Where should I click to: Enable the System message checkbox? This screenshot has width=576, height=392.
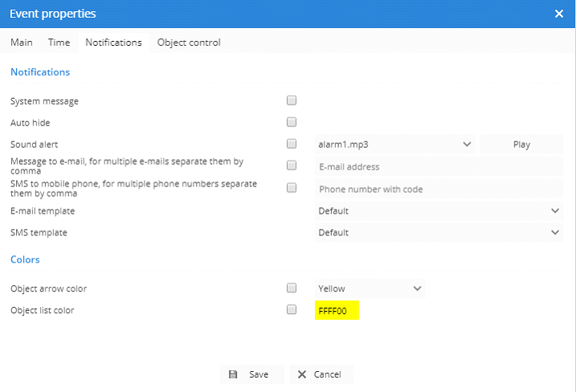(x=292, y=101)
